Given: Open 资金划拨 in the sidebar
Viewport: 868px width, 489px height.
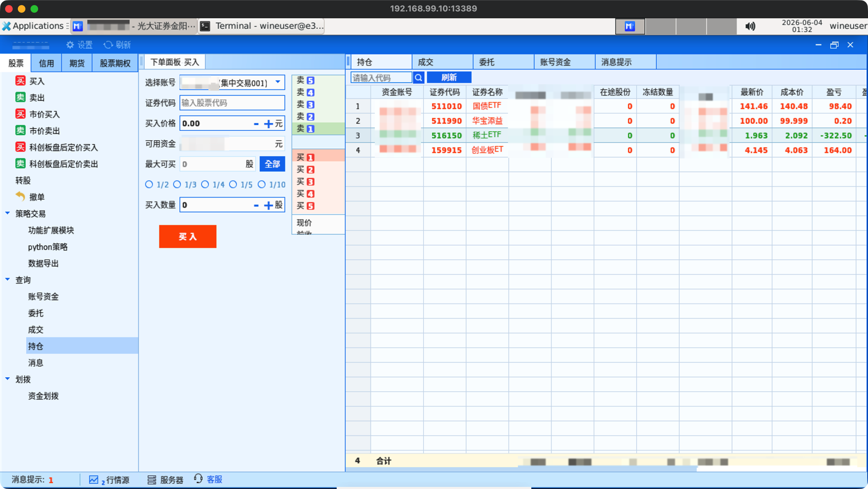Looking at the screenshot, I should pos(43,396).
